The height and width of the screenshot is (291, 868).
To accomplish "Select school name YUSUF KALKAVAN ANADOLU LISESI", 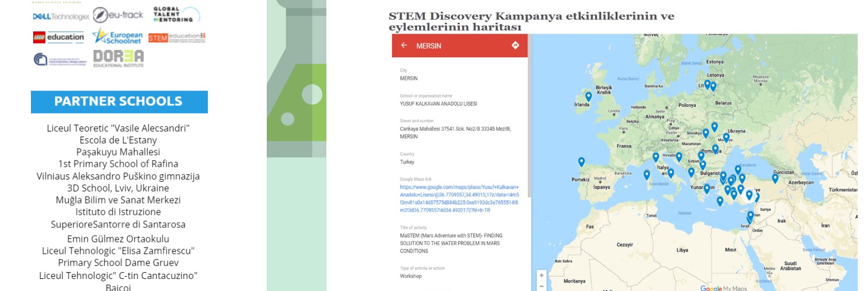I will 439,103.
